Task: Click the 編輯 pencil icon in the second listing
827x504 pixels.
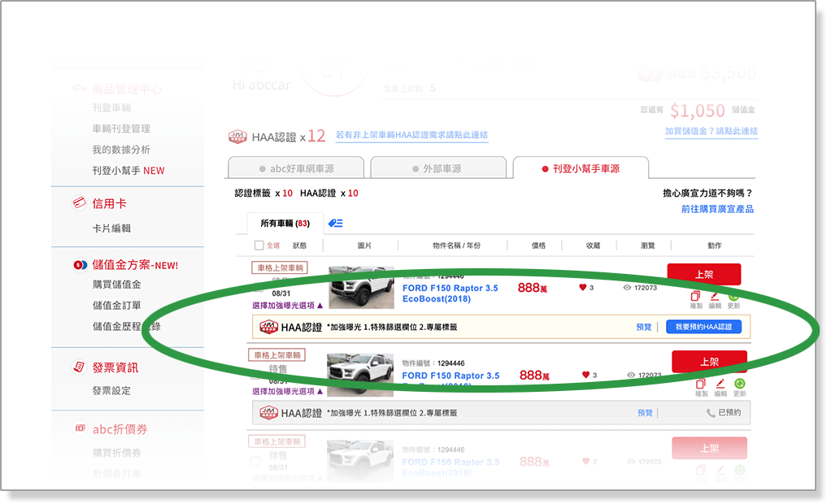Action: 720,384
